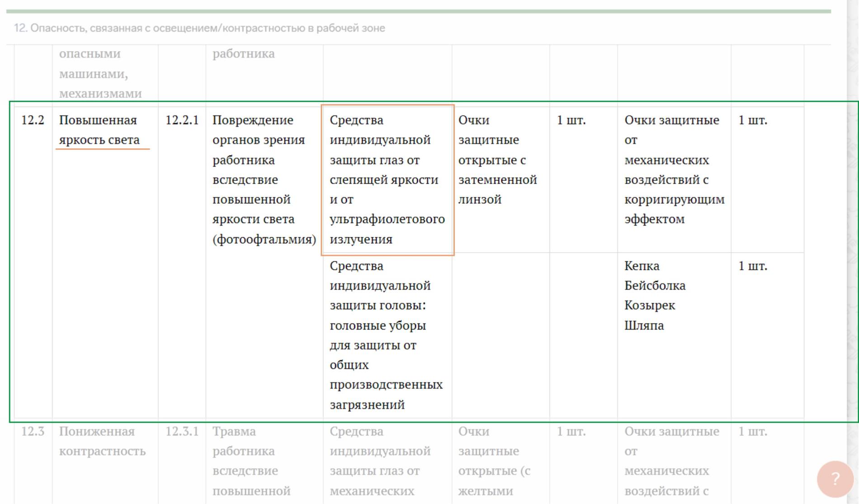Image resolution: width=859 pixels, height=504 pixels.
Task: Click the code cell 12.2.1
Action: (x=182, y=263)
